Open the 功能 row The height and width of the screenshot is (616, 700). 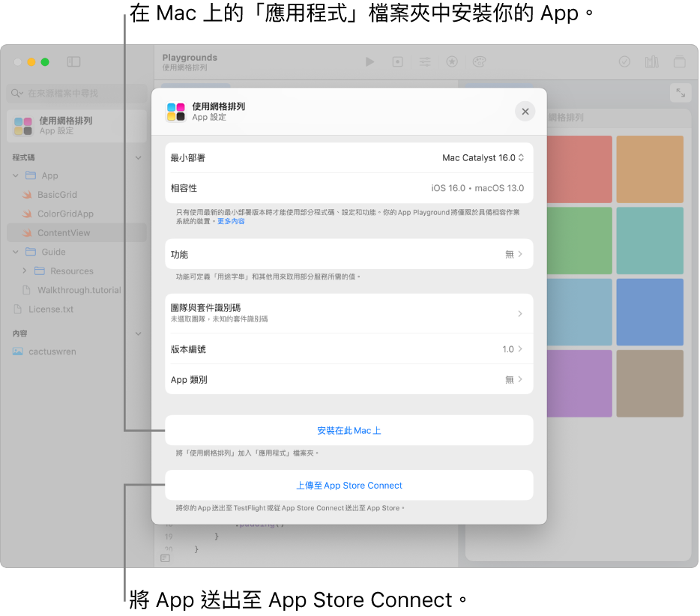349,254
